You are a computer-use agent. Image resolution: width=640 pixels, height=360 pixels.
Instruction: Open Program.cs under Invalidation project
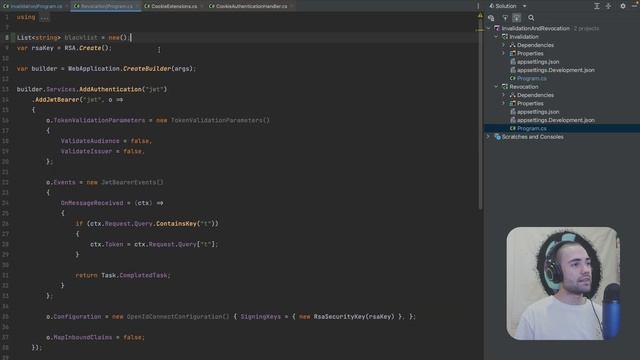(531, 78)
